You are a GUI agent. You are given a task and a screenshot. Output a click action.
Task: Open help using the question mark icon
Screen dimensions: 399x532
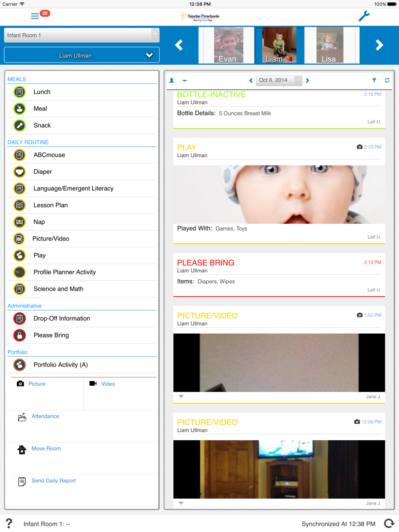point(9,523)
